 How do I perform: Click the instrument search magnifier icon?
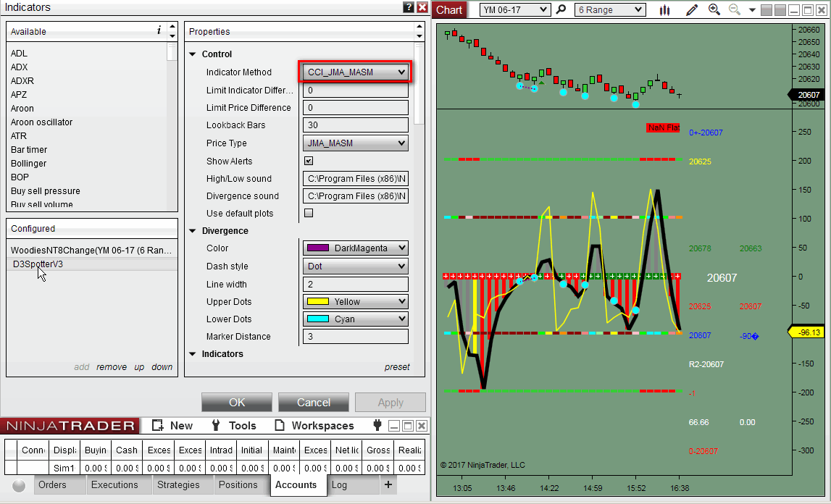[x=561, y=10]
